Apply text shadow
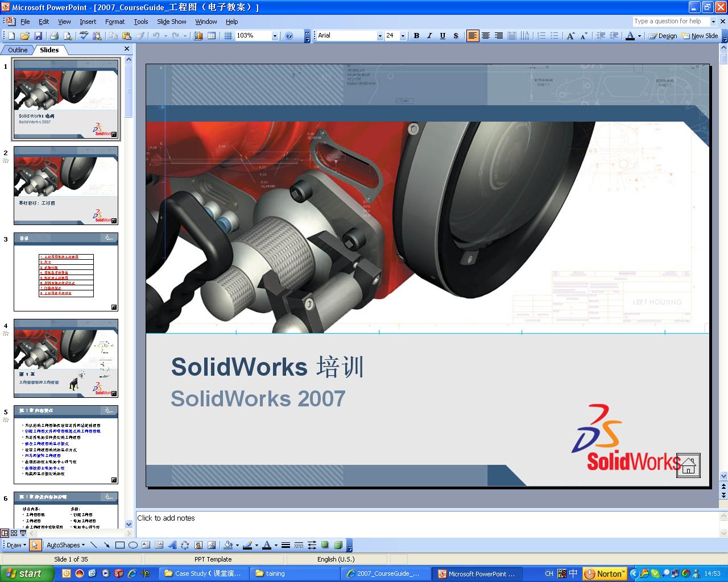 coord(456,36)
